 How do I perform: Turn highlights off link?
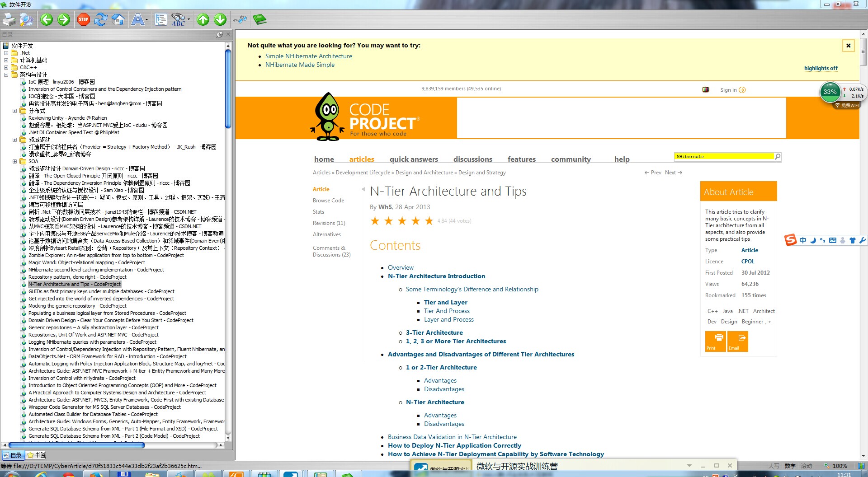click(821, 68)
